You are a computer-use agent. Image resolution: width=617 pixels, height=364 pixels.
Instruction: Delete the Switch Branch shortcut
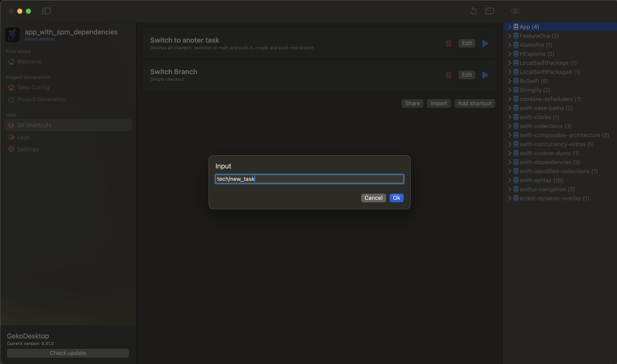[x=448, y=75]
